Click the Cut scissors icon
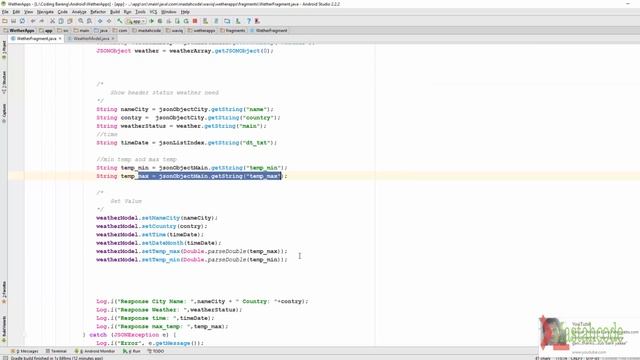 click(x=52, y=21)
